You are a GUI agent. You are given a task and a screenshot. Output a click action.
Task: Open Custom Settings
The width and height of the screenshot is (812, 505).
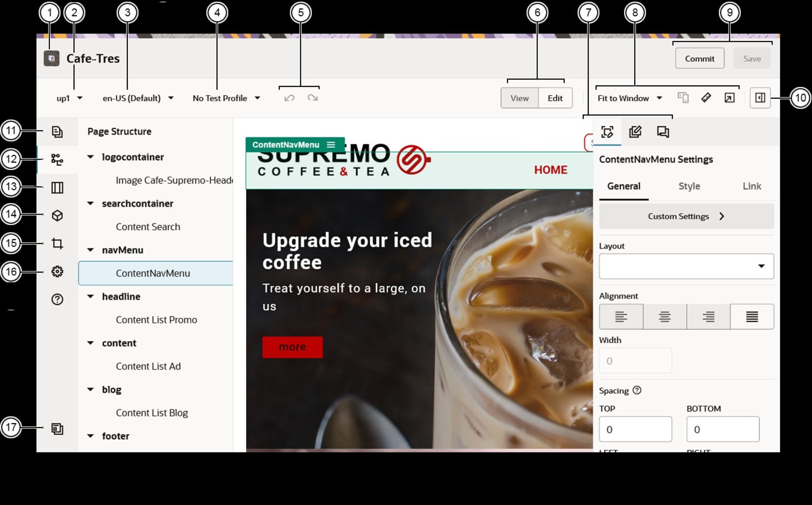click(686, 216)
